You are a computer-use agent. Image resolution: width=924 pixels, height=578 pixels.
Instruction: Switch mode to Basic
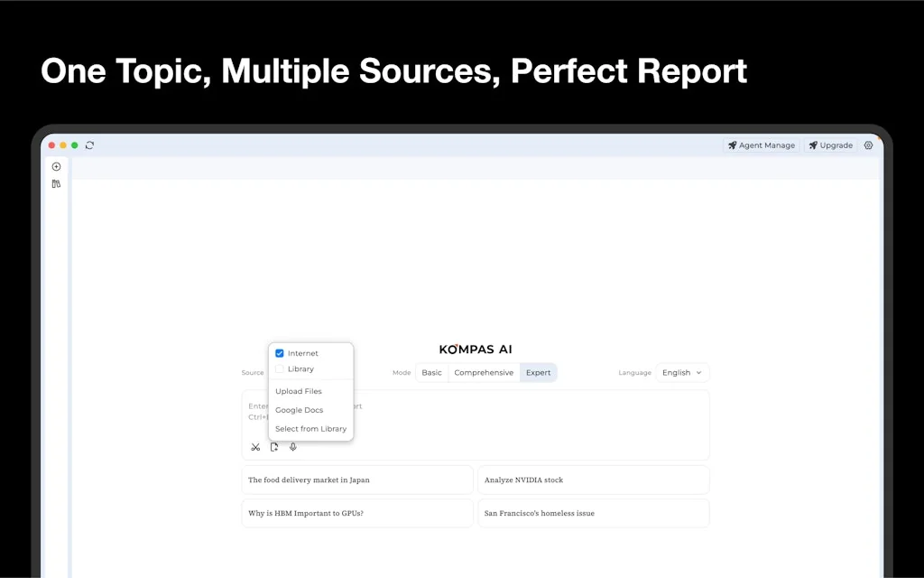click(x=432, y=373)
